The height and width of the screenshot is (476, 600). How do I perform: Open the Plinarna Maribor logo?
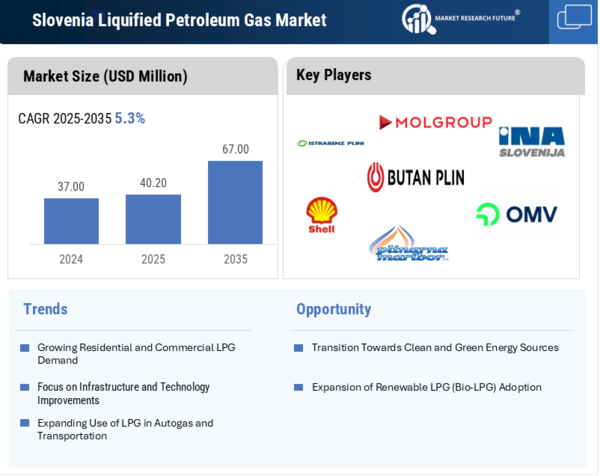[408, 244]
